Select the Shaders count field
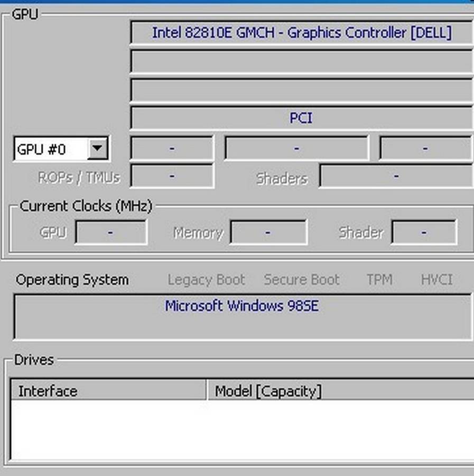This screenshot has width=474, height=476. [x=396, y=176]
